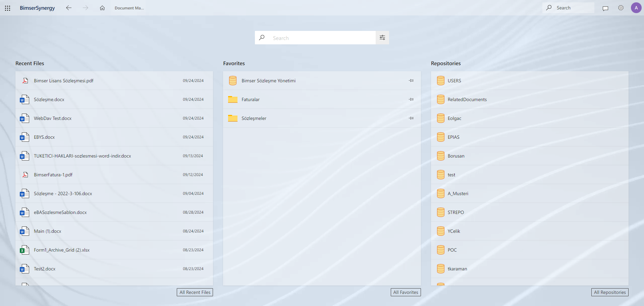Click the forward navigation arrow

(86, 8)
